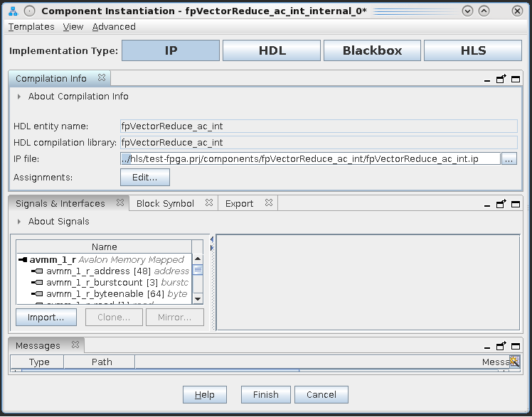The height and width of the screenshot is (417, 532).
Task: Click avmm_1_r_address port icon
Action: tap(37, 271)
